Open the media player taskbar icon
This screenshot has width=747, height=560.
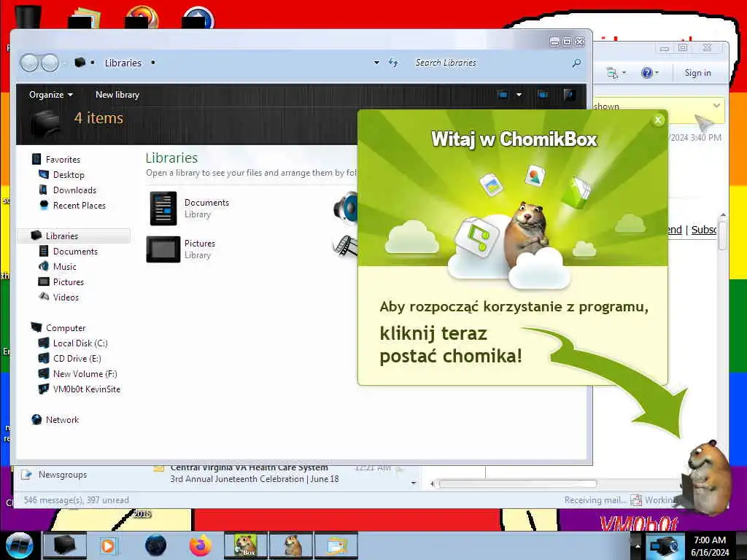108,545
